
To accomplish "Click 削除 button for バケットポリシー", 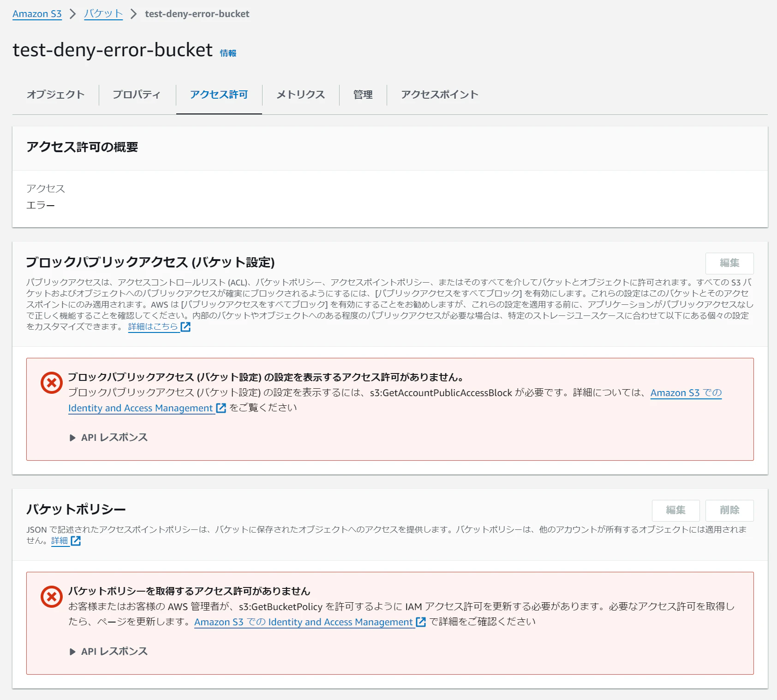I will point(729,510).
